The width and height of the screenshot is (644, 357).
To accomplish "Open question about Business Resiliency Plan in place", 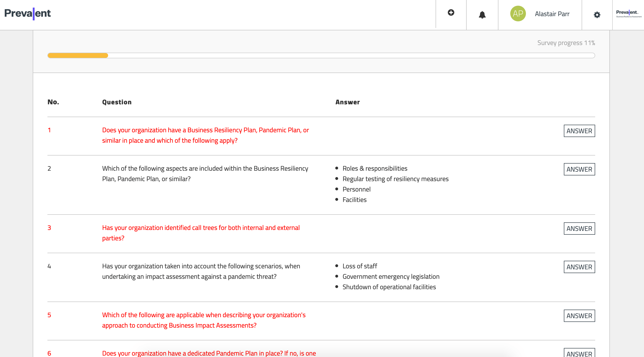I will coord(205,135).
